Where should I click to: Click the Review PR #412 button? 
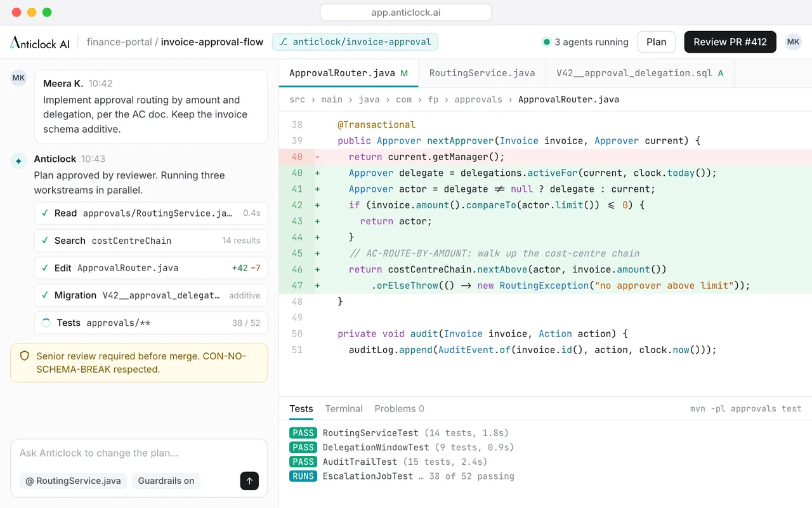tap(730, 42)
